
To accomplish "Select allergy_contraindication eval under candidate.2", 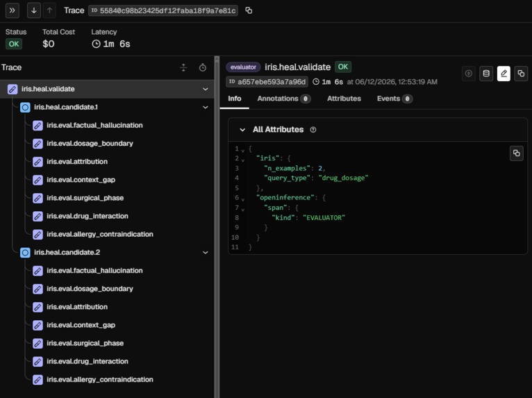I will 107,379.
